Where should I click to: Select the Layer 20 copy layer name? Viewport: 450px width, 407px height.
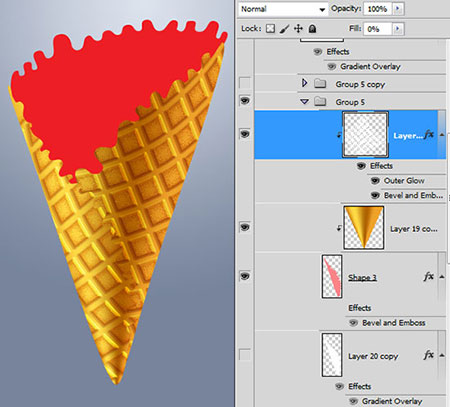point(373,356)
